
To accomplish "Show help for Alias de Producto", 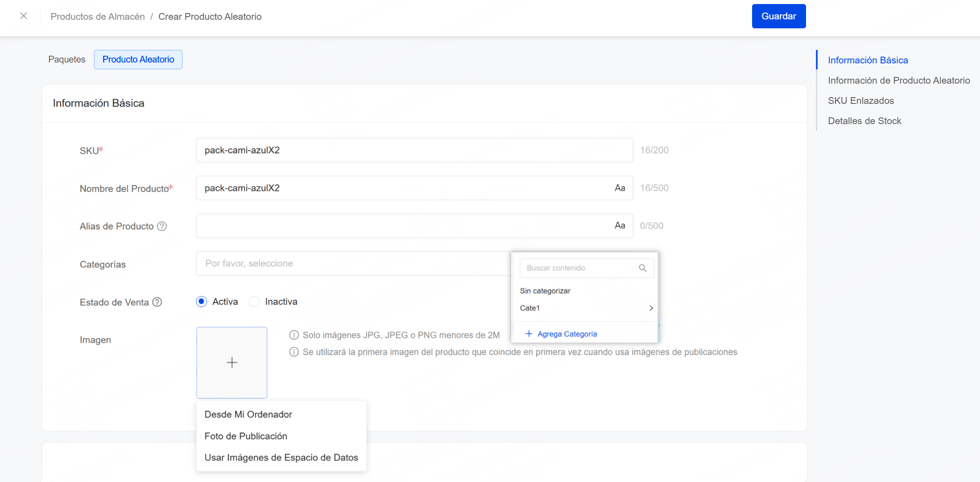I will 162,226.
